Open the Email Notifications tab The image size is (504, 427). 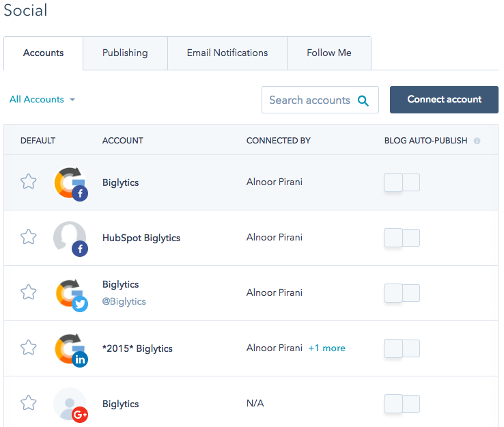click(x=227, y=53)
